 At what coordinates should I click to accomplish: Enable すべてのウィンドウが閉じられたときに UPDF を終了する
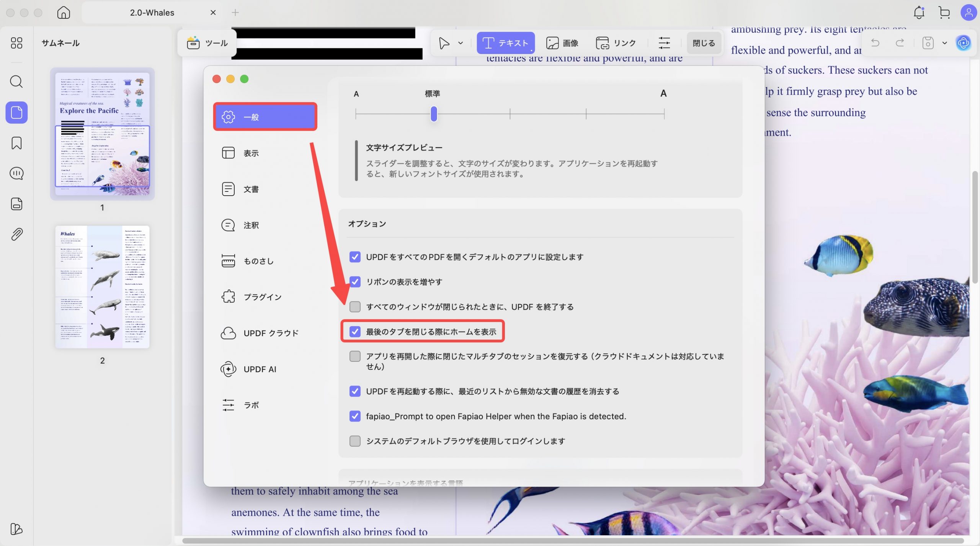point(355,306)
